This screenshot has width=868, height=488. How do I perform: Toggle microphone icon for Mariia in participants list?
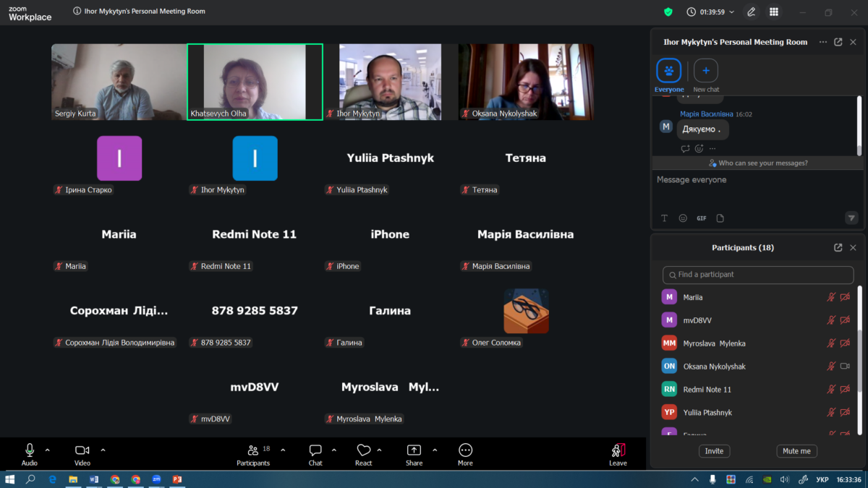pos(832,297)
